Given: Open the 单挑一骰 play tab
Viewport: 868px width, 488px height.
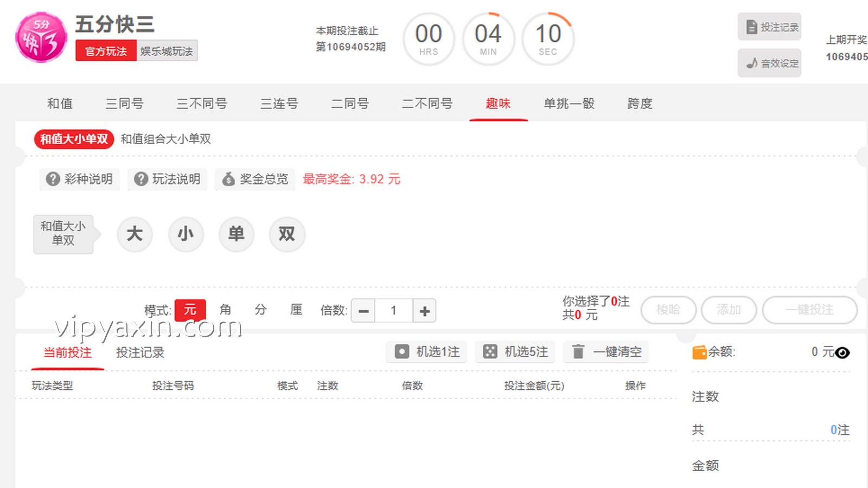Looking at the screenshot, I should point(569,104).
